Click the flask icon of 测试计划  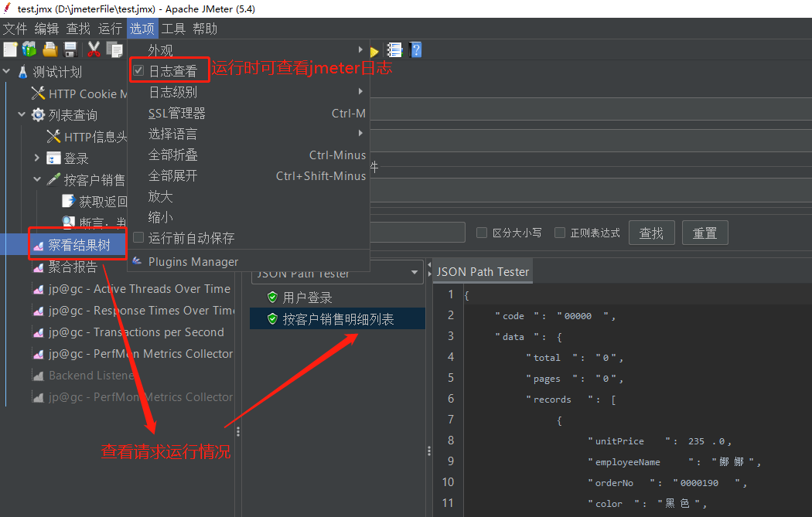pos(22,72)
